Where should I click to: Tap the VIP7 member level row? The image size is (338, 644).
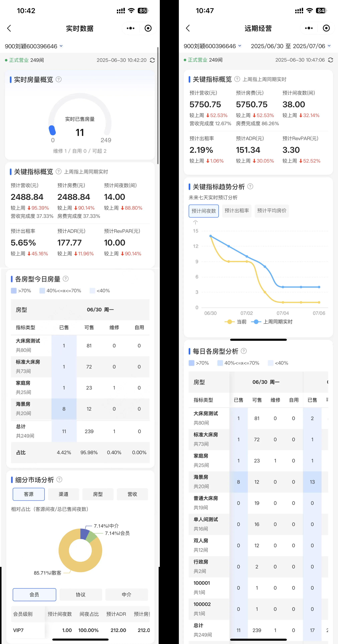(x=80, y=630)
